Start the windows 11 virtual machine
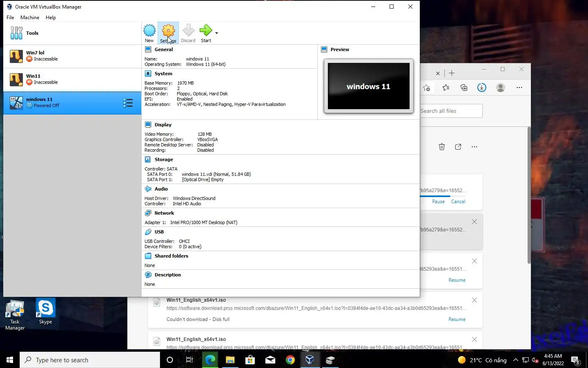This screenshot has height=368, width=588. [x=206, y=33]
